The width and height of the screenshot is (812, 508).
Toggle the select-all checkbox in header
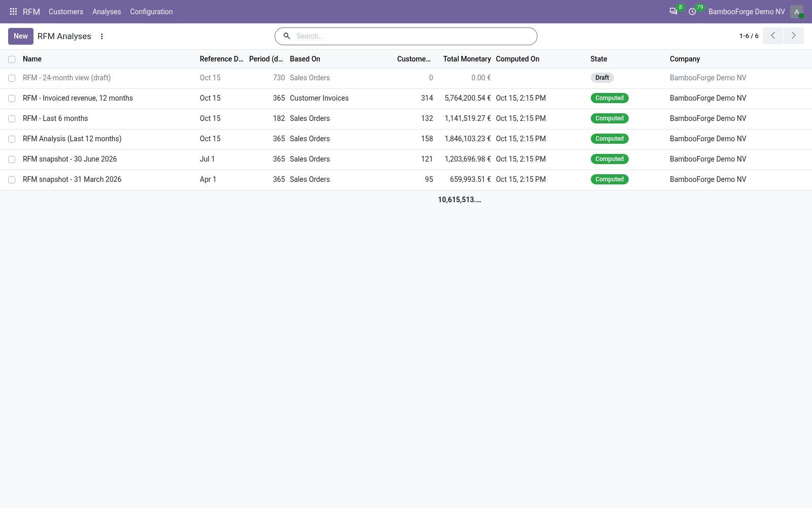click(x=12, y=59)
